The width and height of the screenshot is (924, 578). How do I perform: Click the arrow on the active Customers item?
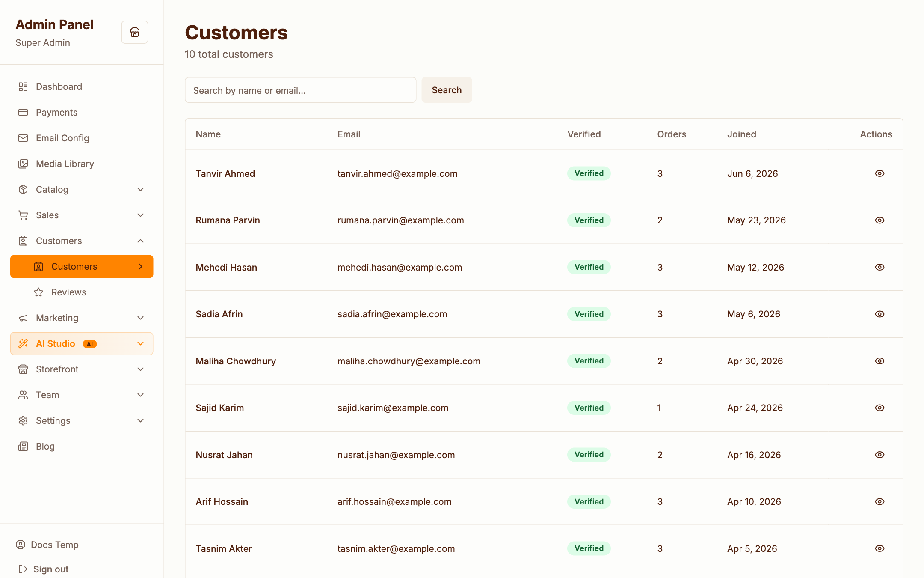[x=140, y=267]
